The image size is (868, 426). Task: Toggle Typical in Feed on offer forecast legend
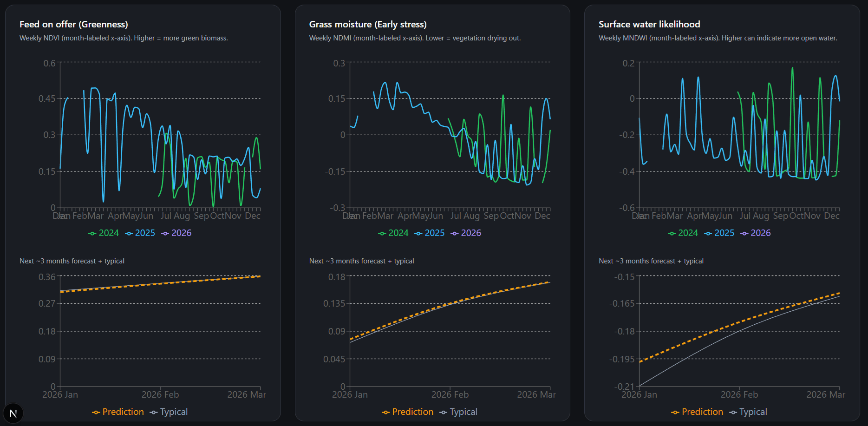pyautogui.click(x=169, y=412)
